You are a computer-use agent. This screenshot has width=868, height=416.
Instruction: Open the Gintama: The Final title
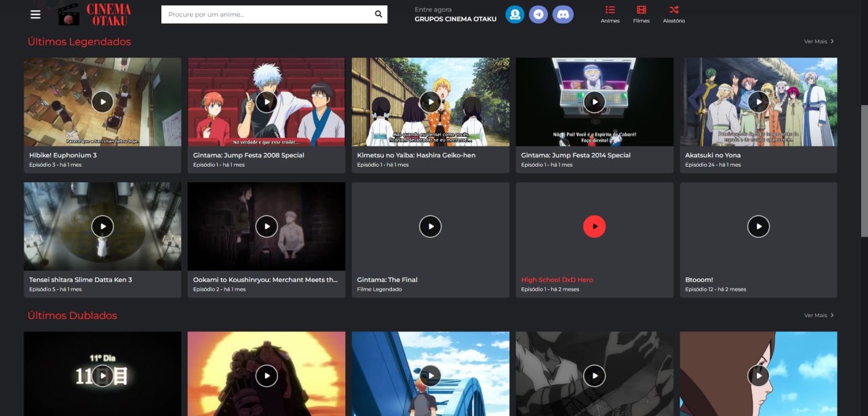point(387,280)
